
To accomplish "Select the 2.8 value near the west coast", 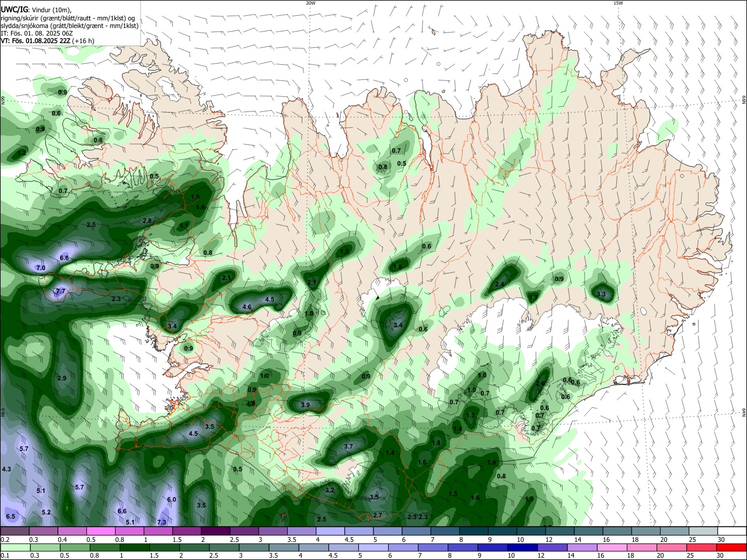I will point(147,220).
